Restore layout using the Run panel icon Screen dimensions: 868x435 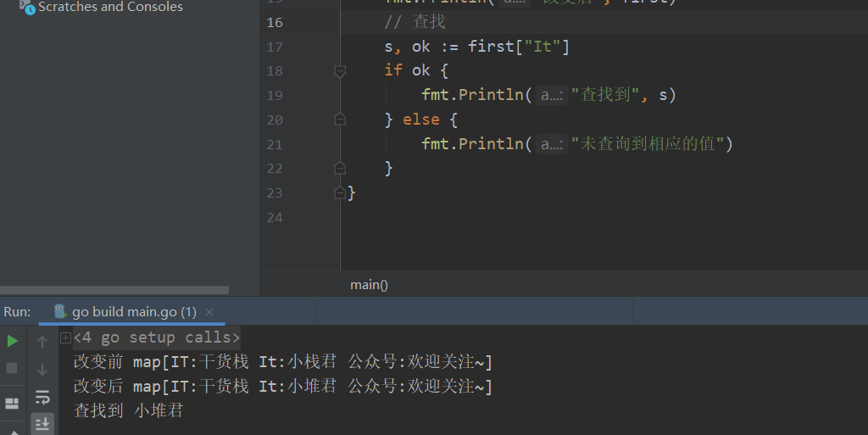[x=12, y=403]
